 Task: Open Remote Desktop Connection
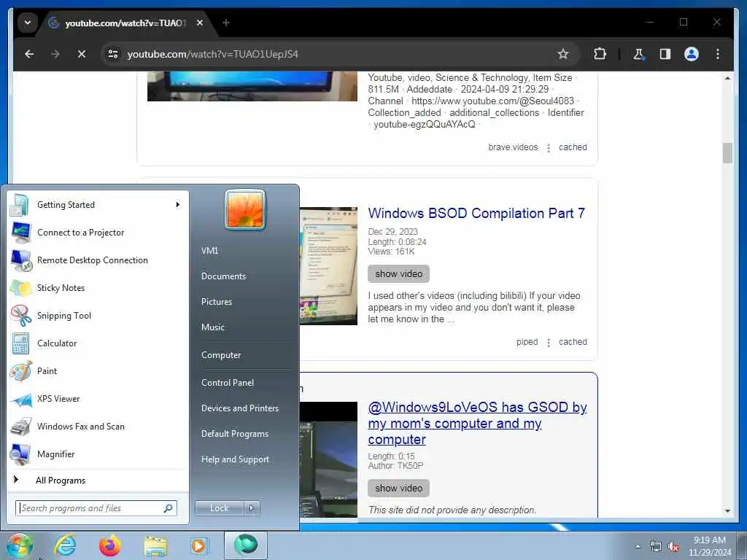(x=98, y=260)
